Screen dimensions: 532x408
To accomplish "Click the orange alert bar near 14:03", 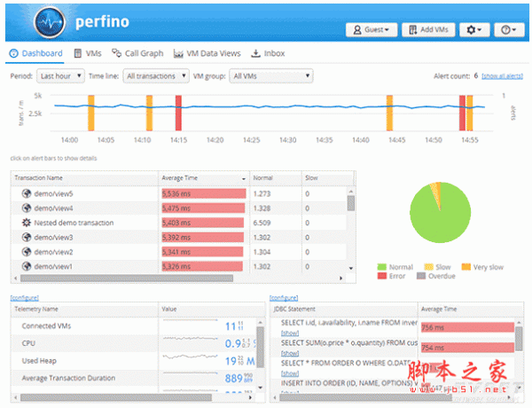I will tap(91, 113).
